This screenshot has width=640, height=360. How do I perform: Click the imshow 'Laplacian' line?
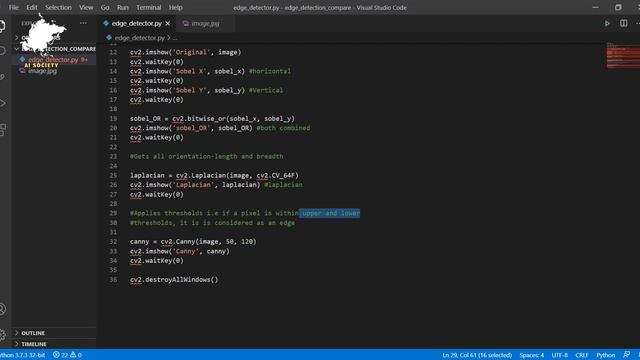pos(216,185)
